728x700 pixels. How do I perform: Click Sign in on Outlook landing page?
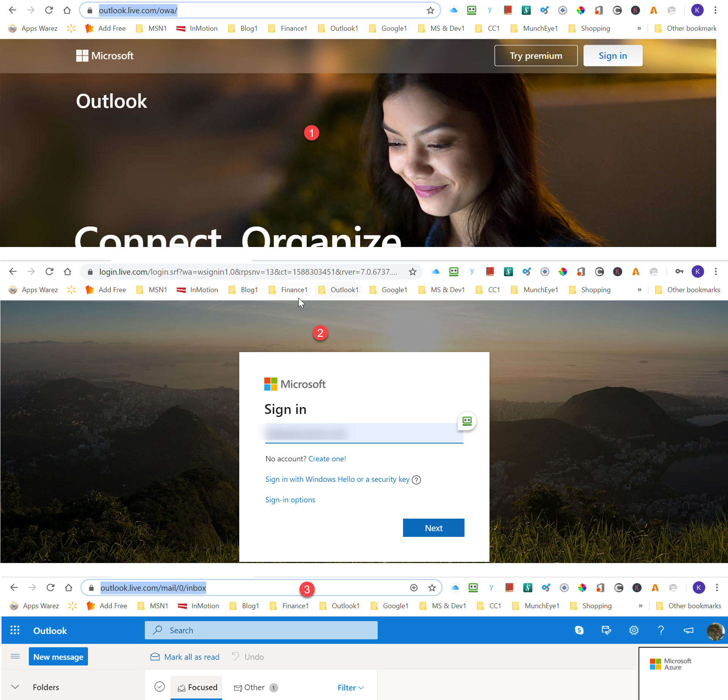[x=612, y=56]
